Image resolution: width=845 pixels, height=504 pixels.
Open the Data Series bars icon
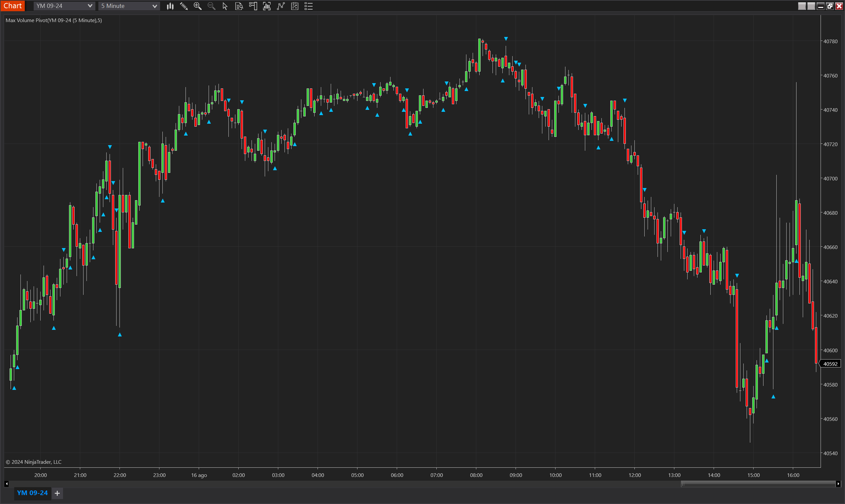(x=267, y=6)
